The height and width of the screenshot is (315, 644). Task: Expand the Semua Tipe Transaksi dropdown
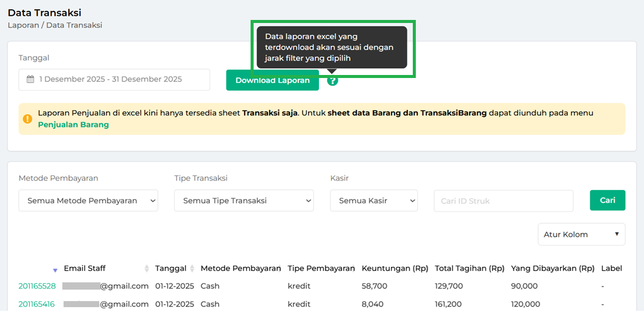pos(243,200)
